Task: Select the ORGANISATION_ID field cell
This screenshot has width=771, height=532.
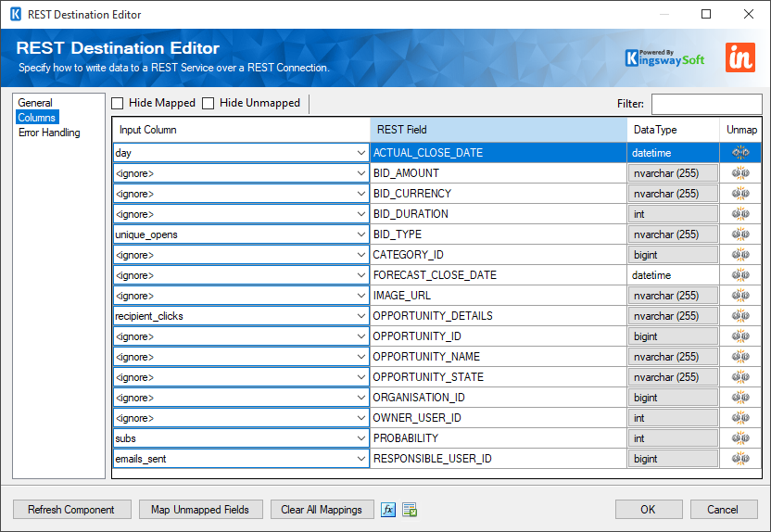Action: point(499,398)
